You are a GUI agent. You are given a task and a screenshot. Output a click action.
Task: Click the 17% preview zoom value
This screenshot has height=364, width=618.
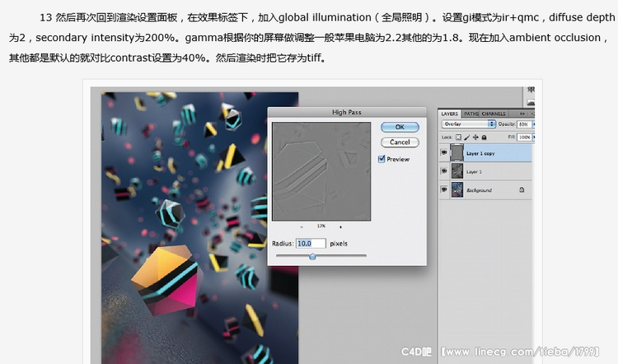tap(321, 226)
